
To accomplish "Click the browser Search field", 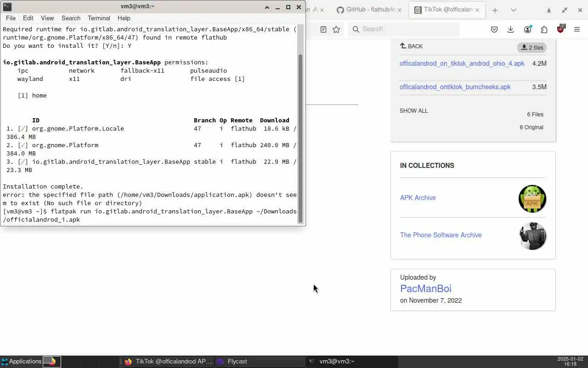I will click(x=404, y=29).
